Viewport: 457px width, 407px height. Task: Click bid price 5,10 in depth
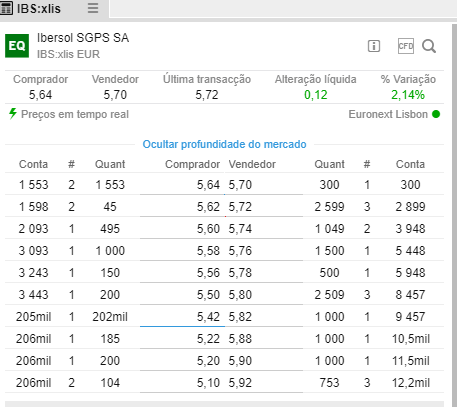[x=208, y=383]
